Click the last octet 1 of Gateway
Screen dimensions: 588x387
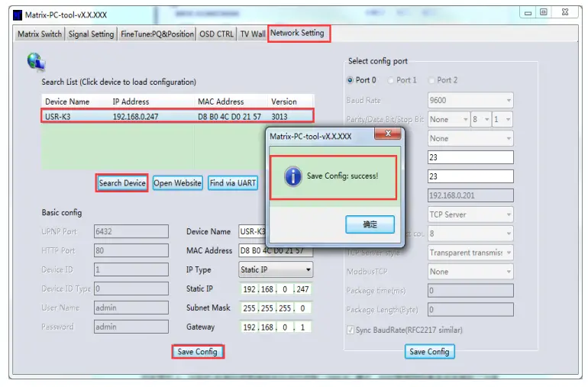coord(302,327)
